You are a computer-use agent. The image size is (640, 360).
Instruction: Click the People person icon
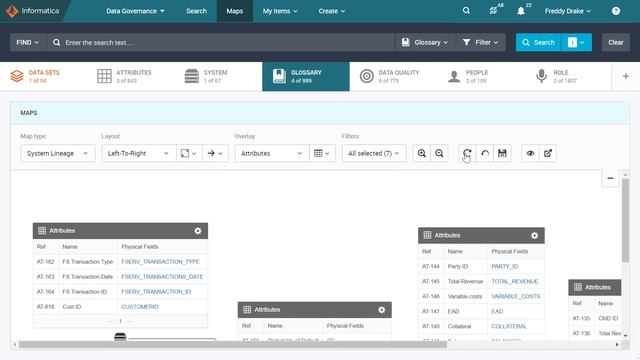click(454, 76)
